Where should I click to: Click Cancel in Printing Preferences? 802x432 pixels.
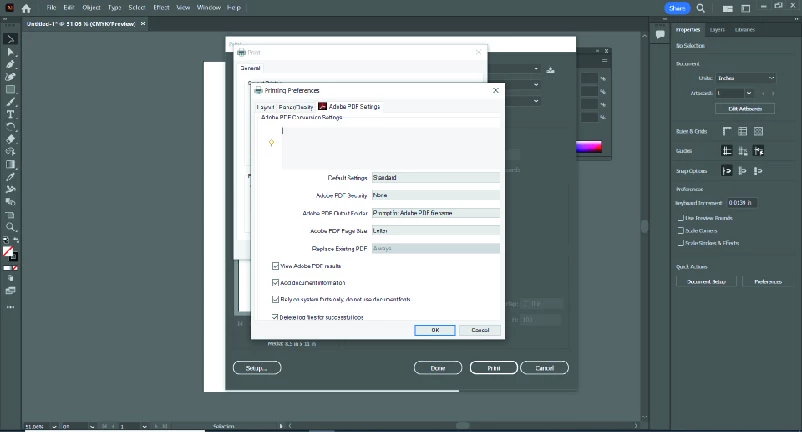point(480,330)
